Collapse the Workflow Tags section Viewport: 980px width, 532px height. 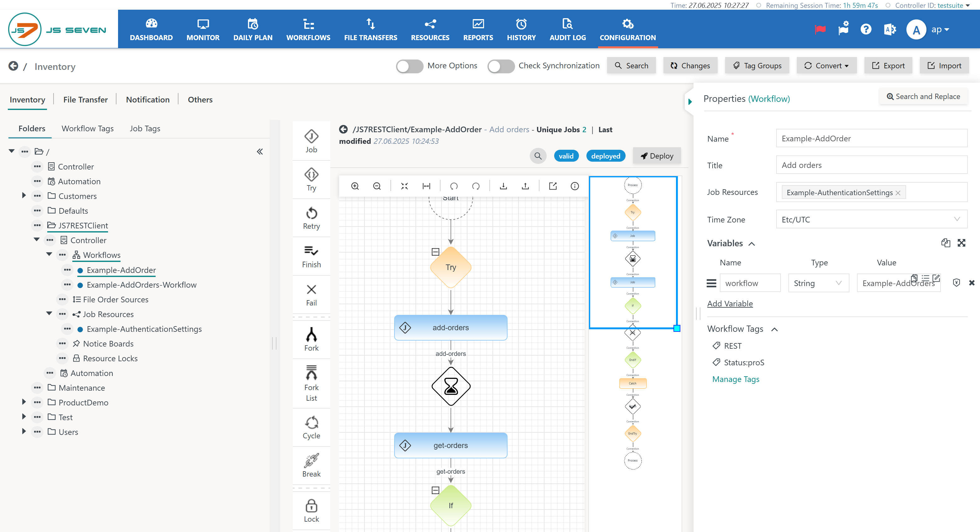pyautogui.click(x=775, y=329)
